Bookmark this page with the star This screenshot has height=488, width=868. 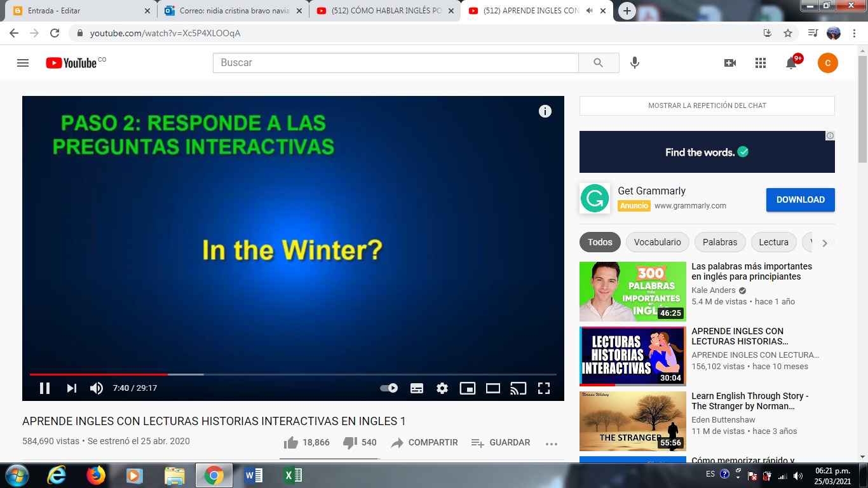click(x=788, y=33)
